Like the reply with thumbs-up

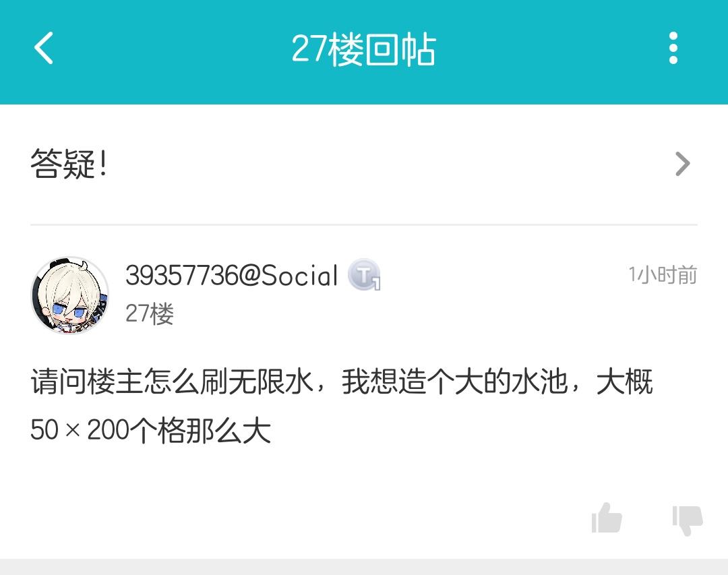coord(607,518)
